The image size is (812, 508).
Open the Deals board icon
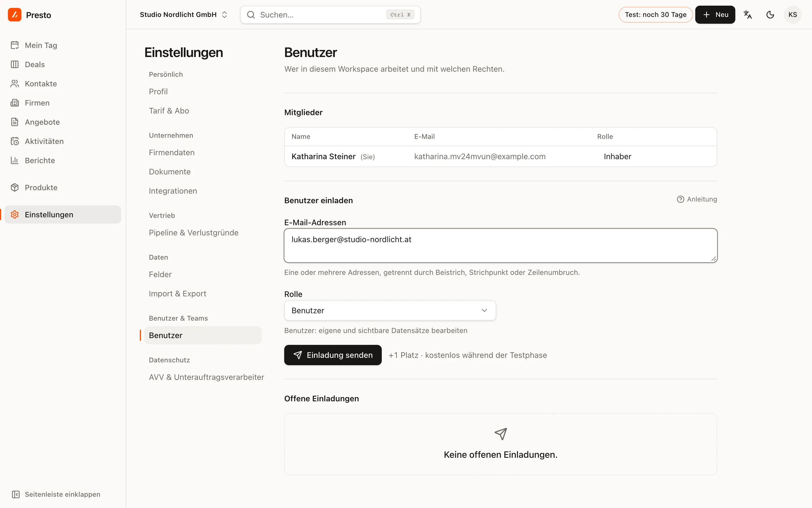coord(14,64)
